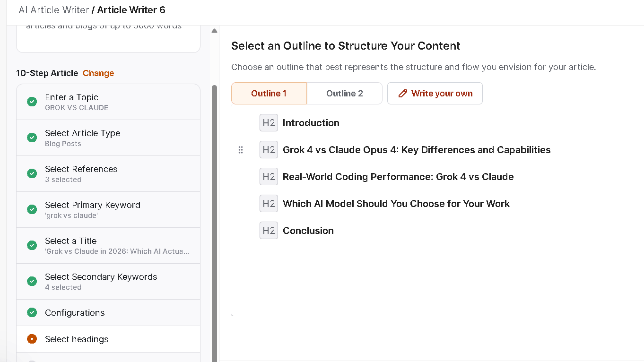Click the green checkmark for Select Secondary Keywords

32,281
